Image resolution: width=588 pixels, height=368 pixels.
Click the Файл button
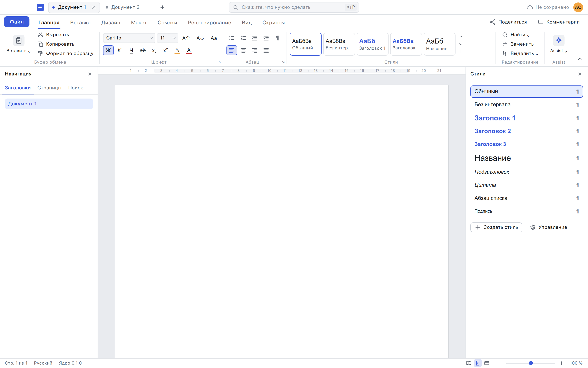(x=17, y=22)
